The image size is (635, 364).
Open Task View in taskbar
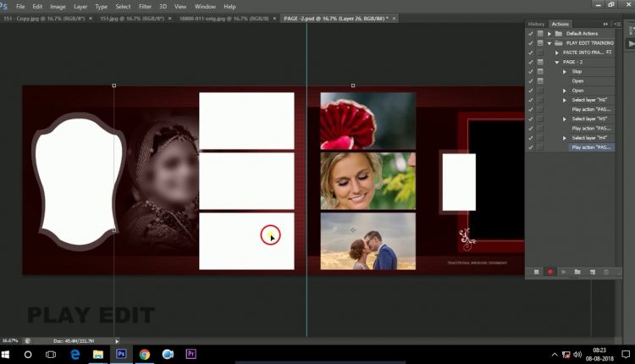pos(51,355)
